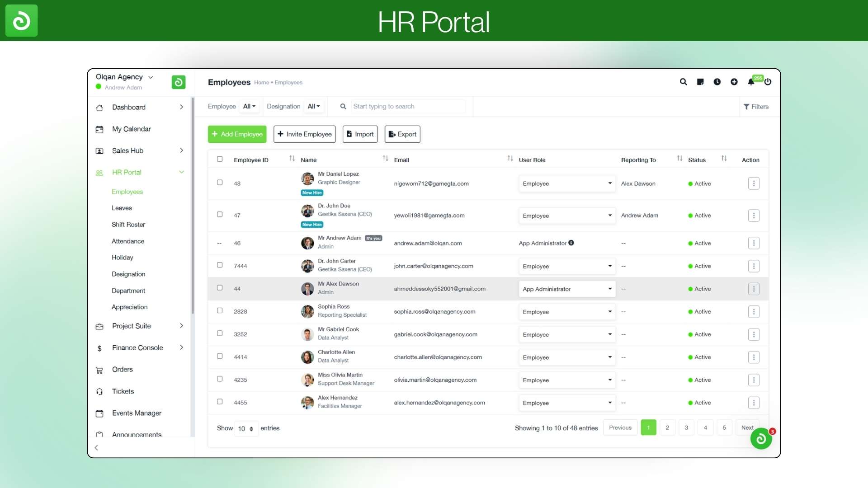Open the Leaves section in sidebar
The image size is (868, 488).
click(x=122, y=208)
